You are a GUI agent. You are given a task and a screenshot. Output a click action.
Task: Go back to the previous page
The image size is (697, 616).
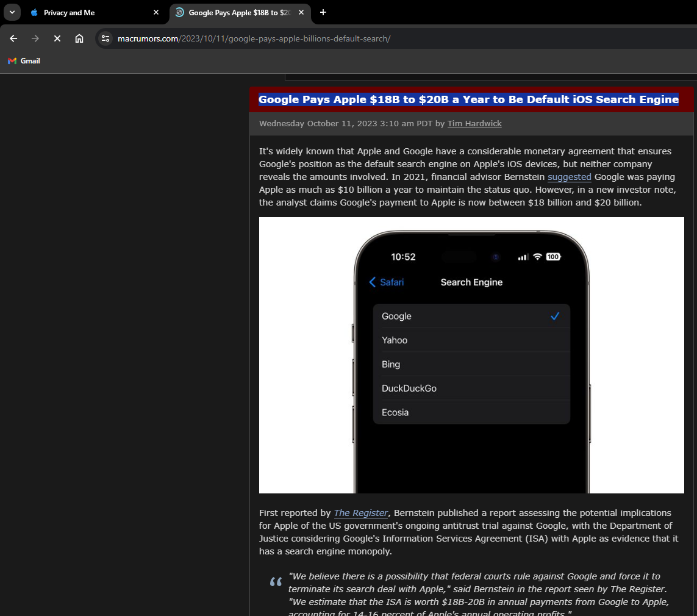point(13,38)
